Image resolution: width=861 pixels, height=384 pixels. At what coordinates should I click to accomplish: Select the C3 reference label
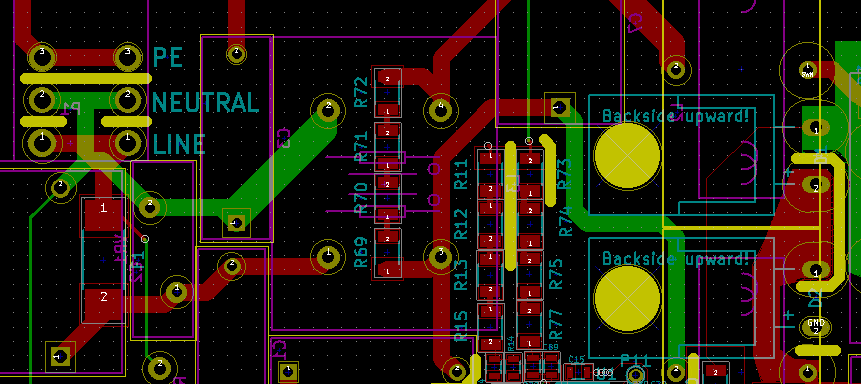283,138
